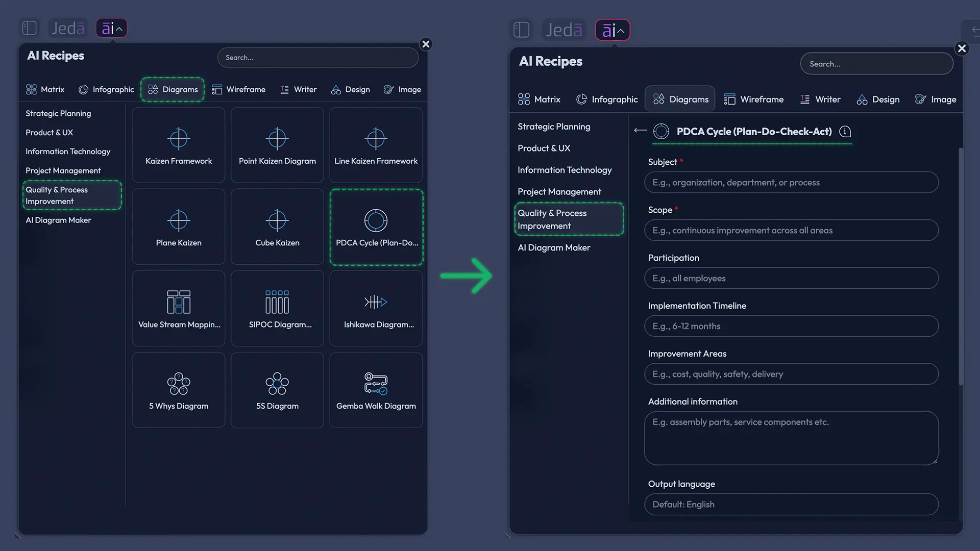Image resolution: width=980 pixels, height=551 pixels.
Task: Open Wireframe tab in right panel
Action: (x=754, y=99)
